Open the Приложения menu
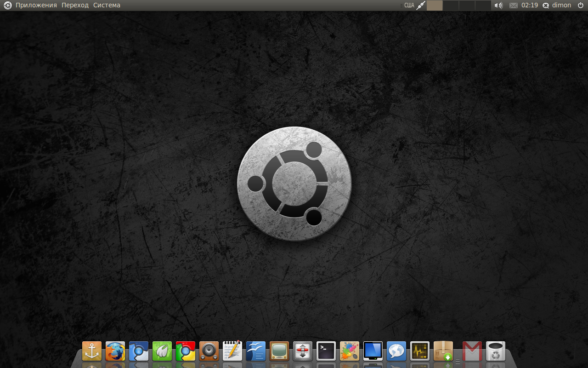Screen dimensions: 588x368 click(x=36, y=5)
